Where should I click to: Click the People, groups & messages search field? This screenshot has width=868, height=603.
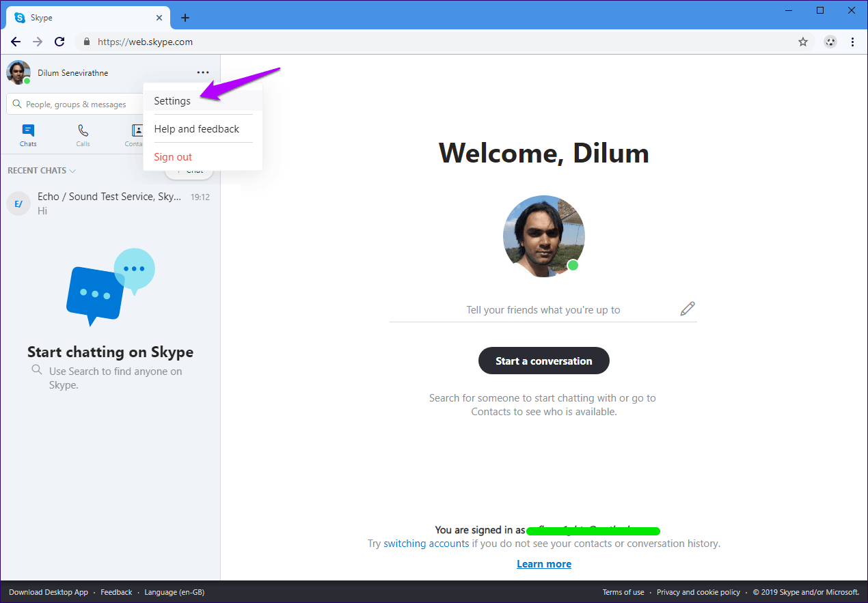click(75, 104)
